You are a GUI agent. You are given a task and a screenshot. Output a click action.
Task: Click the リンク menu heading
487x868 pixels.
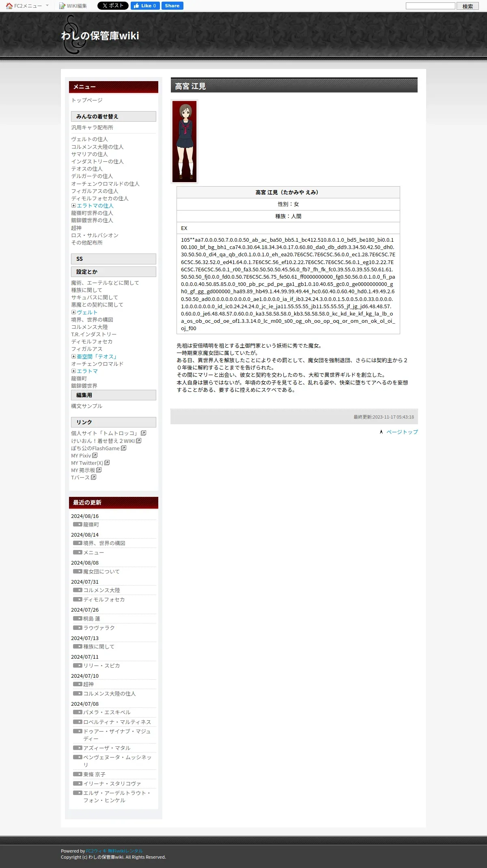pos(114,422)
